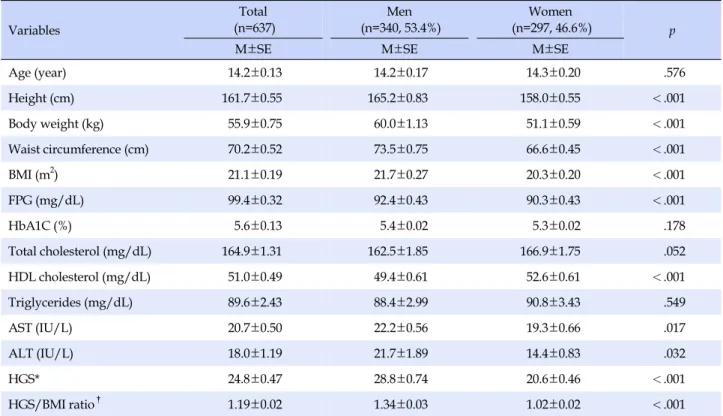Select triglycerides p-value '.549'
This screenshot has height=416, width=723.
tap(674, 303)
